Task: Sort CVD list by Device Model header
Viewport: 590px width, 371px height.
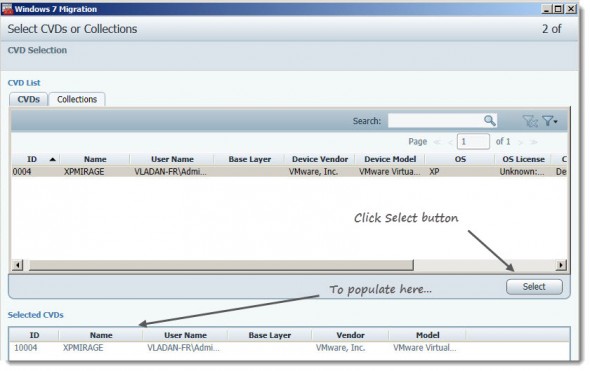Action: (x=390, y=159)
